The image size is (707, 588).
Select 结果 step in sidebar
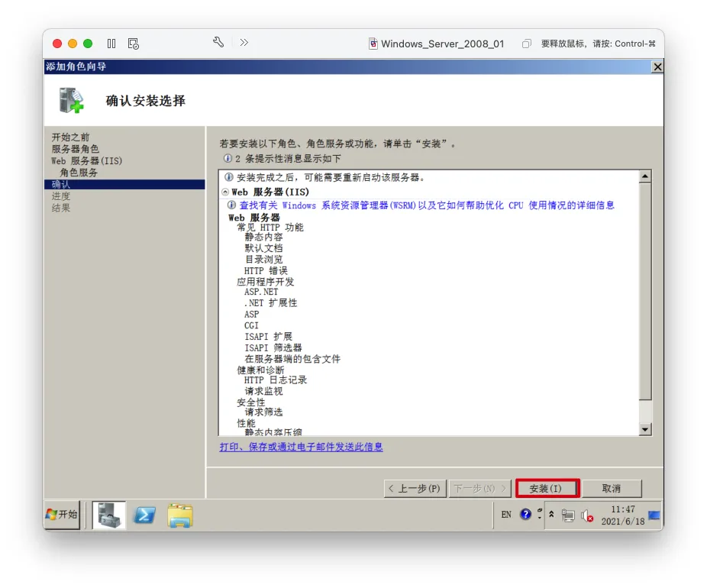[61, 208]
